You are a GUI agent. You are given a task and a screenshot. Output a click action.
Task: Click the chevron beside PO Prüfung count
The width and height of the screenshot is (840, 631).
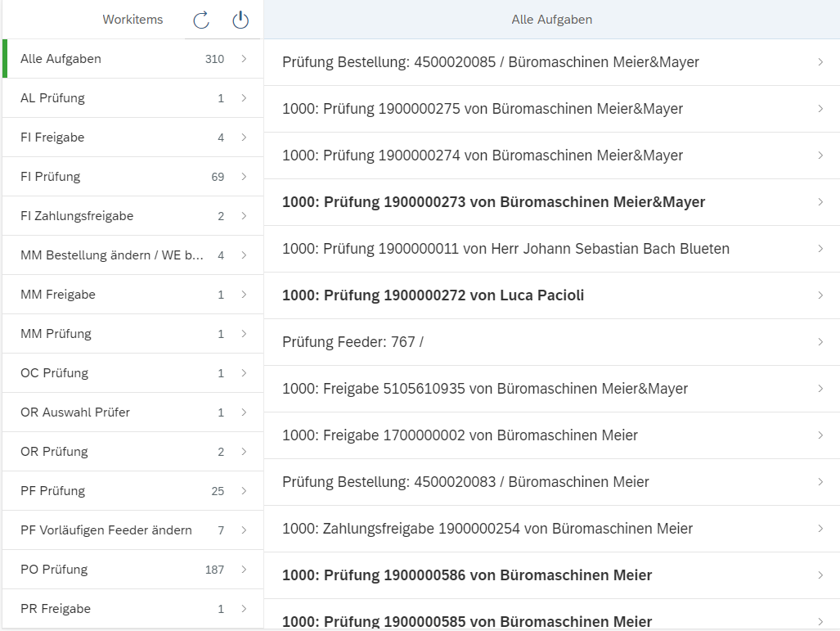click(244, 570)
